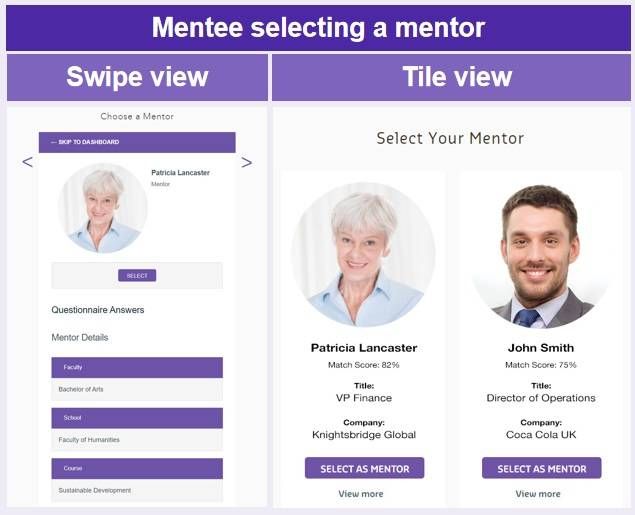This screenshot has height=515, width=635.
Task: Click John Smith's name in tile
Action: pyautogui.click(x=541, y=348)
